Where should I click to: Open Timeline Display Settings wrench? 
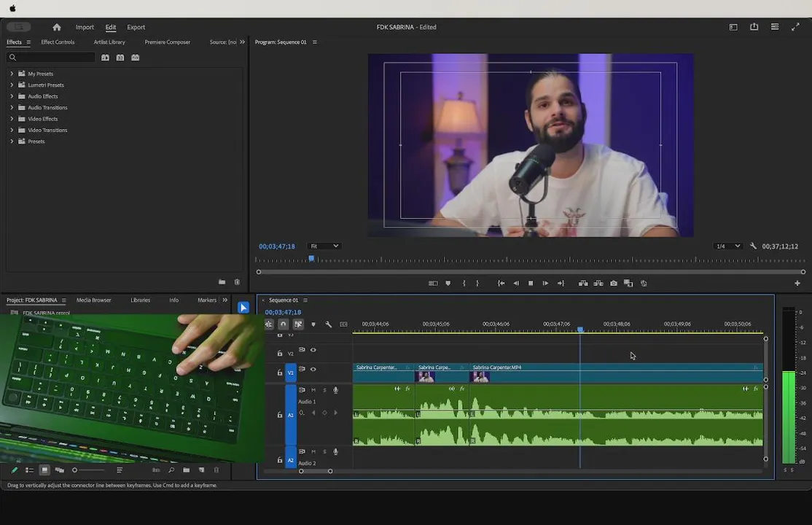(328, 324)
